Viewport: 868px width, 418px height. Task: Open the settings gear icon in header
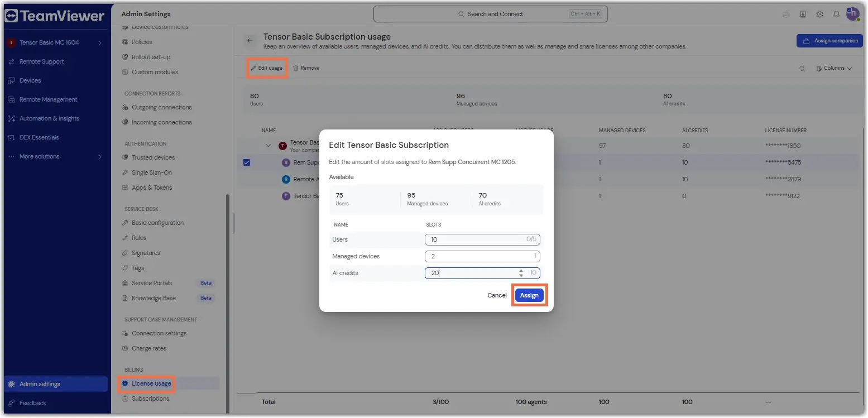click(819, 15)
